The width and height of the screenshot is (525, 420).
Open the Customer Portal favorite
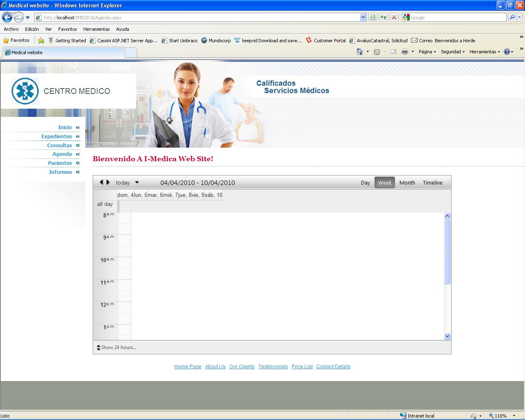[x=326, y=40]
